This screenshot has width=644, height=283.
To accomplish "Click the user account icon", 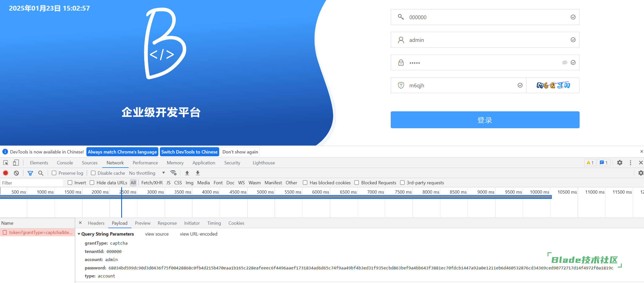I will [x=401, y=40].
